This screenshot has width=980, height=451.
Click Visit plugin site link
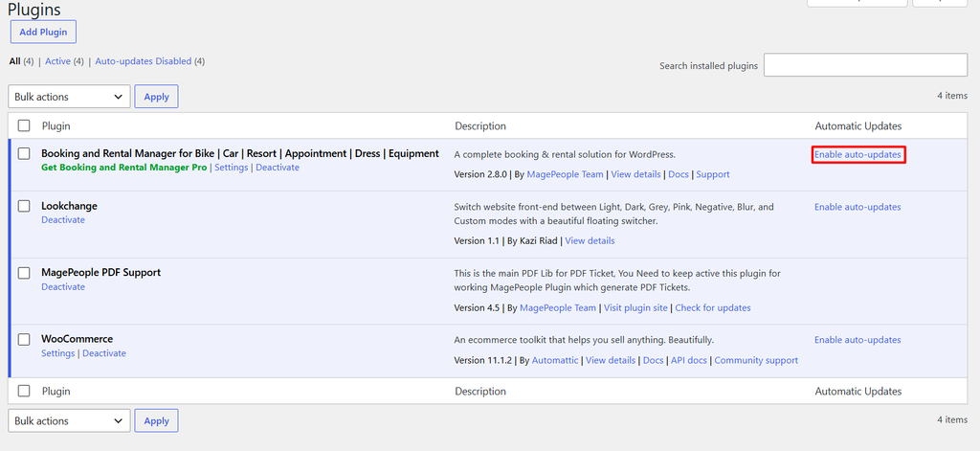pos(635,307)
